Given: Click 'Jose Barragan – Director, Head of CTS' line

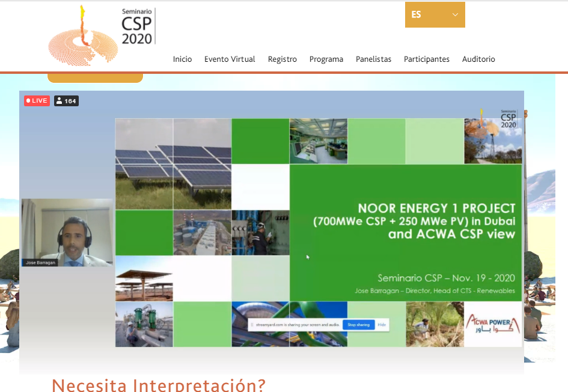Looking at the screenshot, I should click(x=435, y=291).
